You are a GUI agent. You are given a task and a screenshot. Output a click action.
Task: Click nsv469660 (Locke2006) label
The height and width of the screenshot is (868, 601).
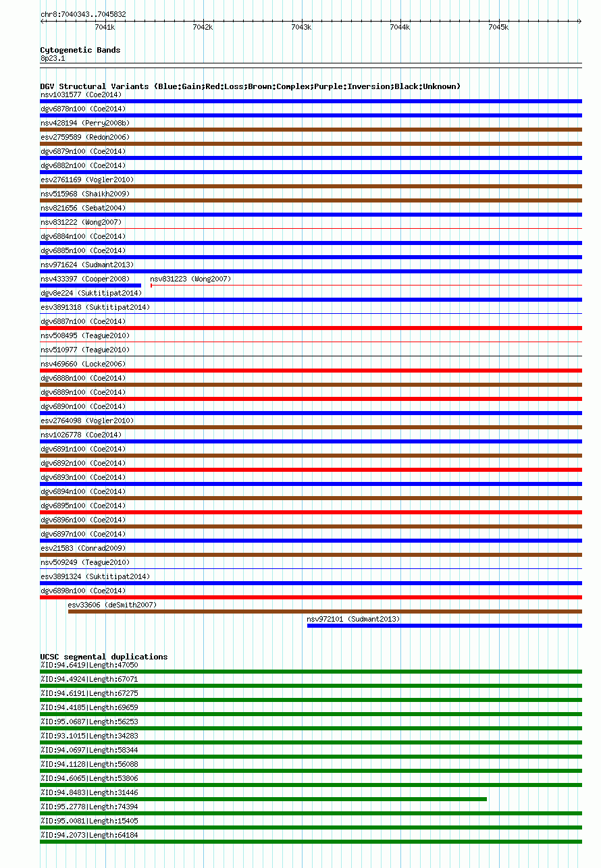[83, 364]
